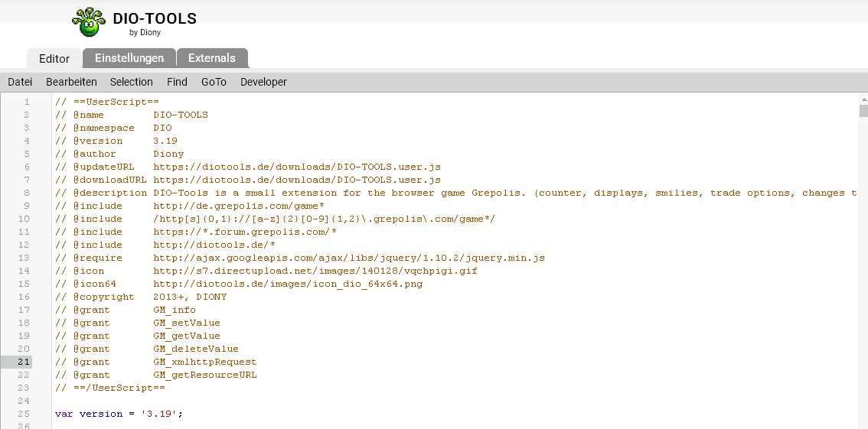Click the GM_xmlhttpRequest grant text
Image resolution: width=868 pixels, height=429 pixels.
tap(204, 362)
